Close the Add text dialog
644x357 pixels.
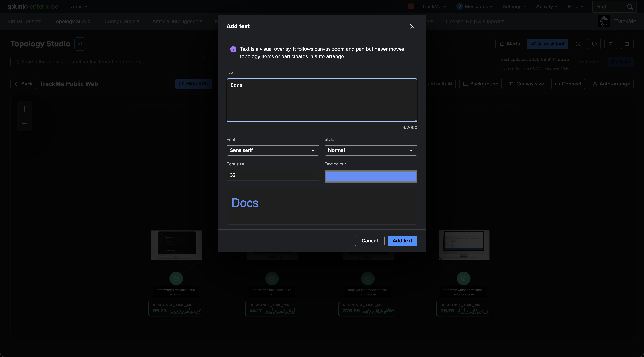pos(412,26)
